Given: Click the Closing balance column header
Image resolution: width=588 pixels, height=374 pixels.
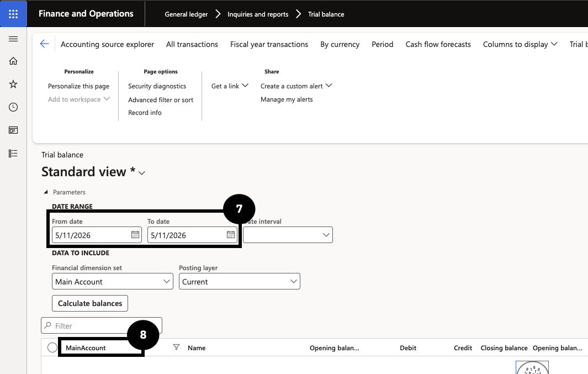Looking at the screenshot, I should (x=504, y=347).
